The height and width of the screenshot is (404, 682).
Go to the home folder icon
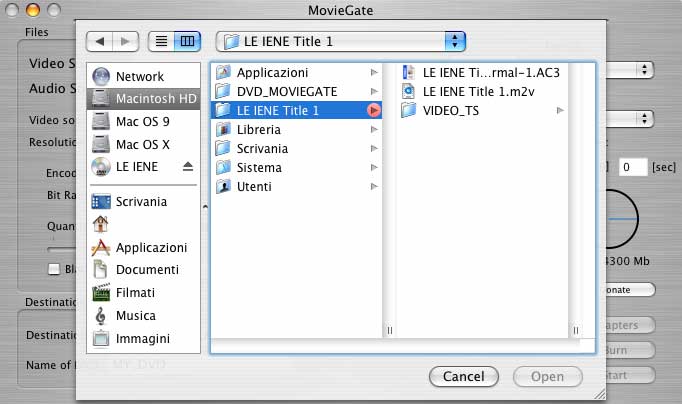tap(100, 223)
